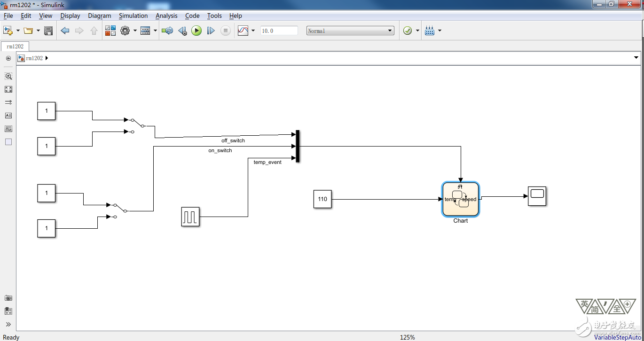This screenshot has width=644, height=341.
Task: Open the Display menu
Action: coord(70,15)
